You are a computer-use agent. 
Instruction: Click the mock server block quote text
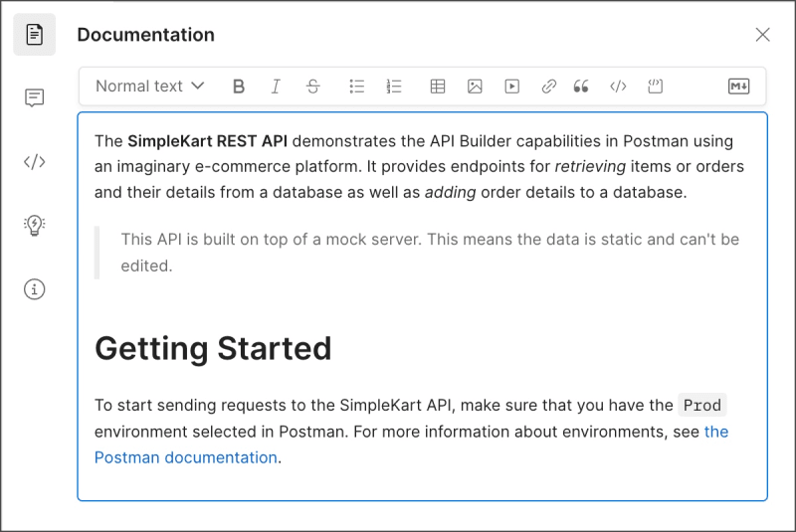point(430,252)
